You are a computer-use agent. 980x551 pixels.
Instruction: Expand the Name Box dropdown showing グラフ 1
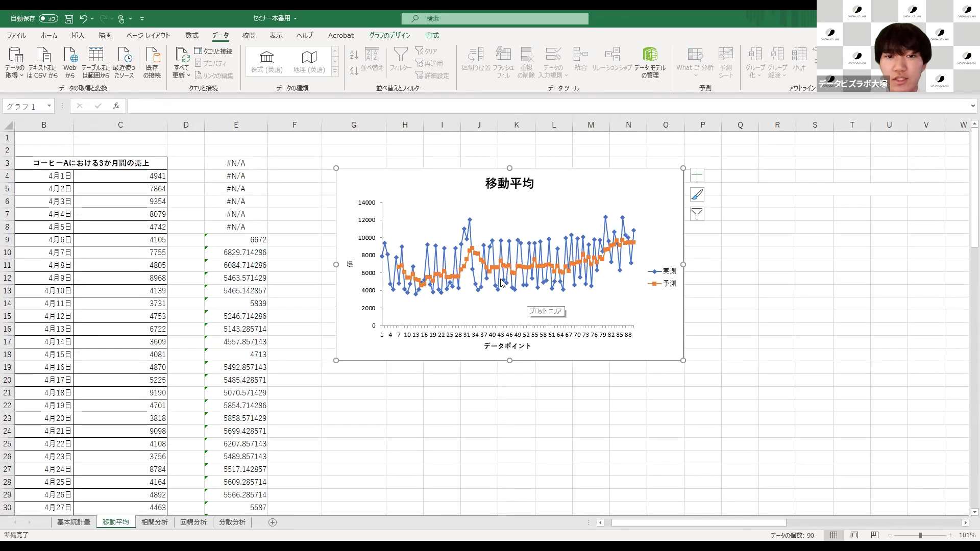[x=49, y=106]
